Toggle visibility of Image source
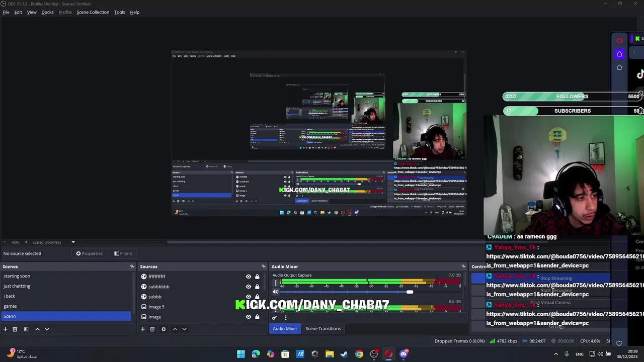644x362 pixels. click(248, 317)
